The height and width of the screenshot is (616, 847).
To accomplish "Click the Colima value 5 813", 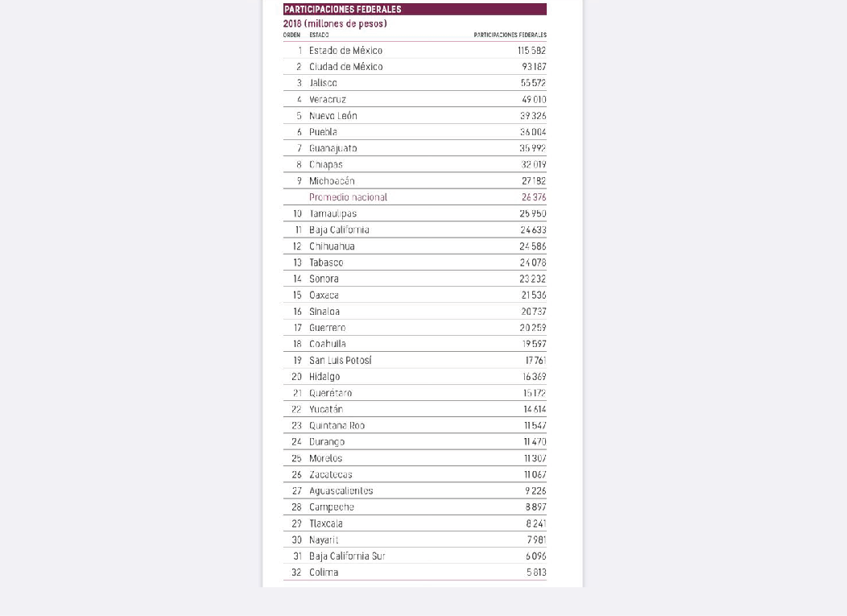I will point(535,573).
